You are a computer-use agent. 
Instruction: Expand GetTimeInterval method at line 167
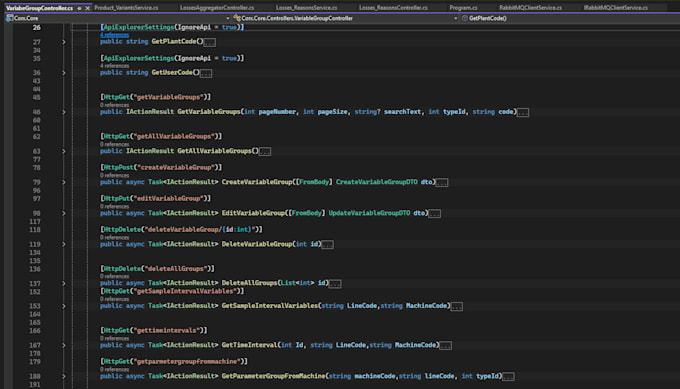pyautogui.click(x=64, y=346)
